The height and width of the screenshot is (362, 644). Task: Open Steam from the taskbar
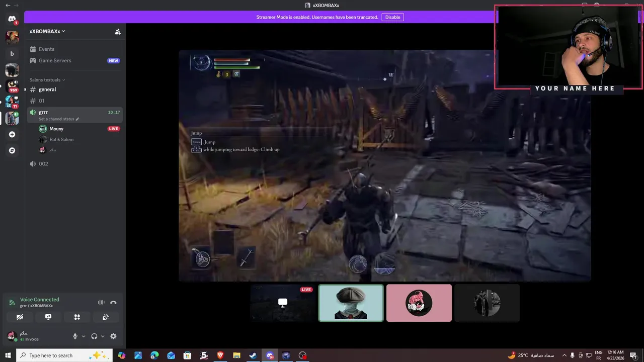(x=253, y=355)
